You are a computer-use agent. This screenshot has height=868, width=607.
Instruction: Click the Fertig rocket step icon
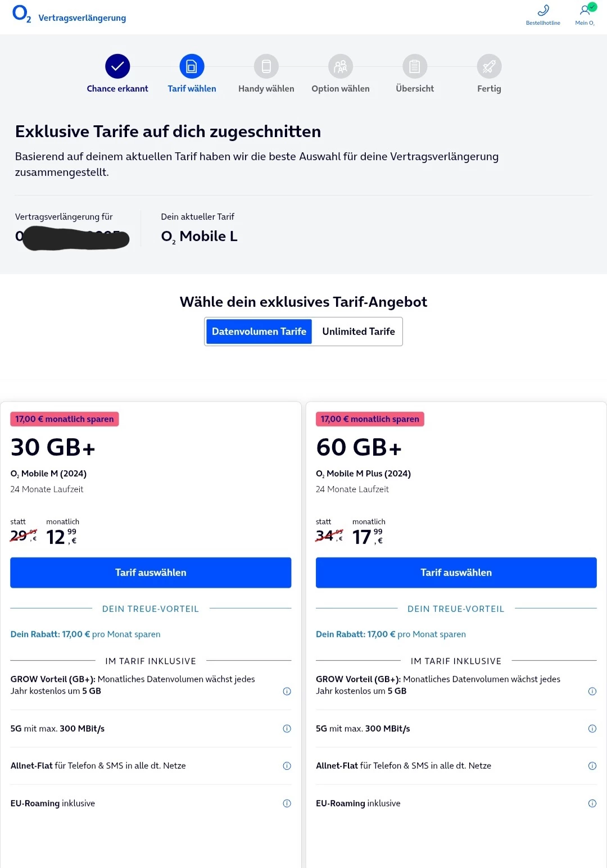489,66
